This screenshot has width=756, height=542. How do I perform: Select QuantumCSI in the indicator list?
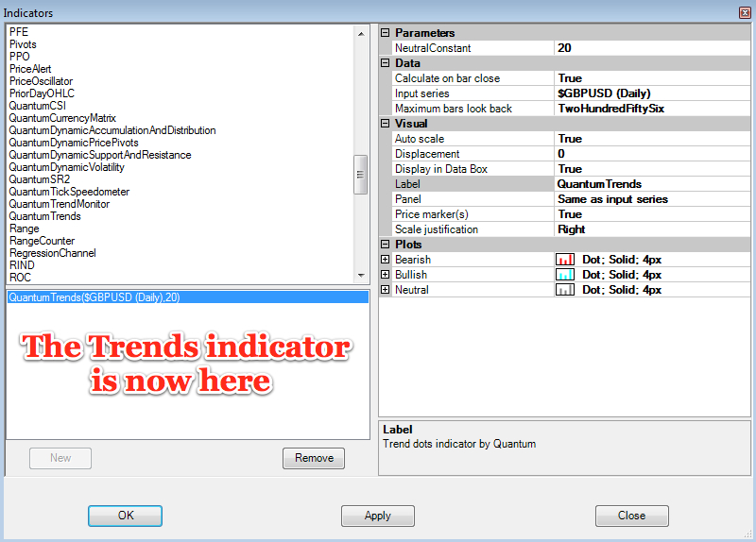pos(38,106)
